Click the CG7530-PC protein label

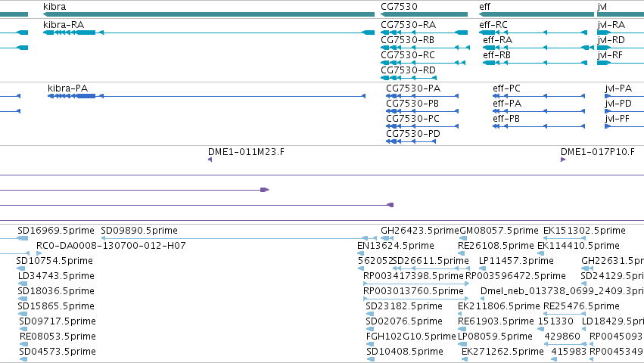pos(412,119)
